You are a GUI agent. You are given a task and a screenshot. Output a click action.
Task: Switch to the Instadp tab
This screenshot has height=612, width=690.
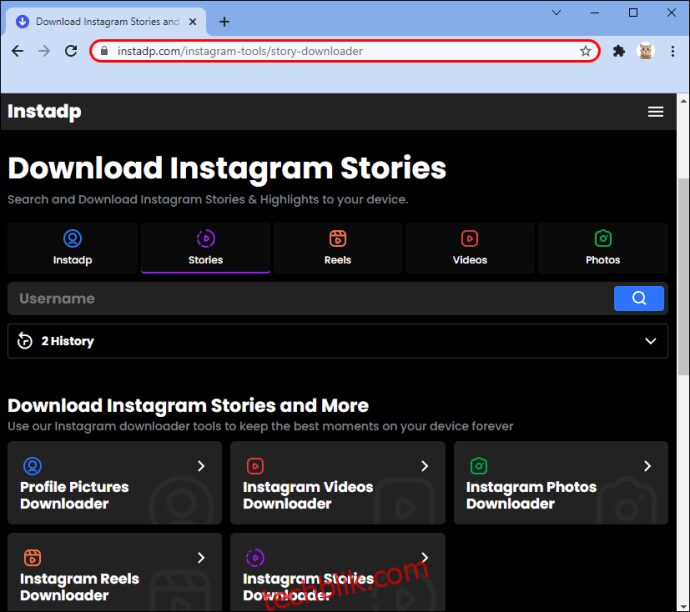coord(73,248)
